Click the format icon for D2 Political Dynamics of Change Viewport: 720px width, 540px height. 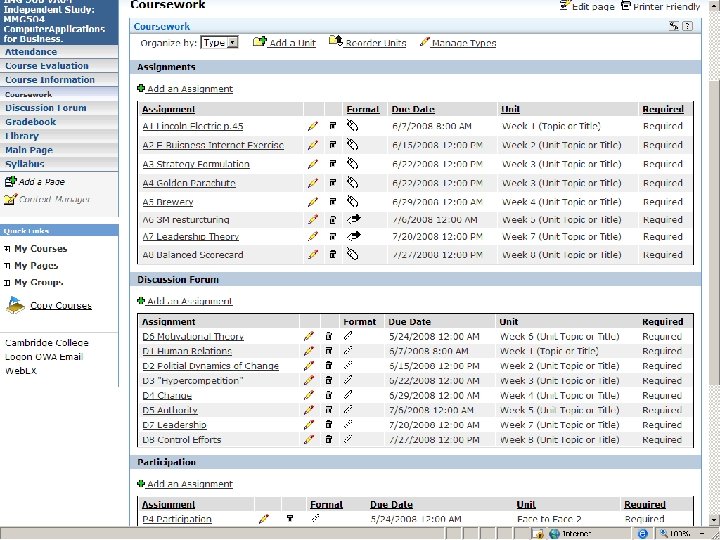point(348,366)
